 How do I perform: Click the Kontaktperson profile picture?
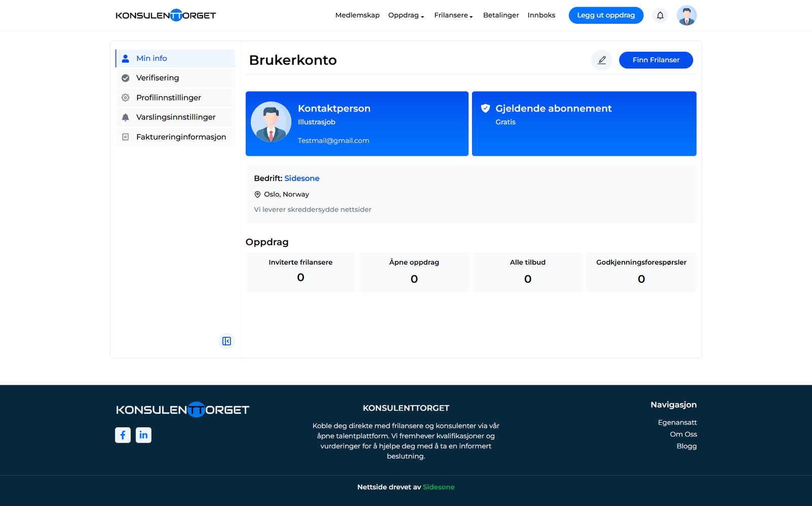pos(271,122)
